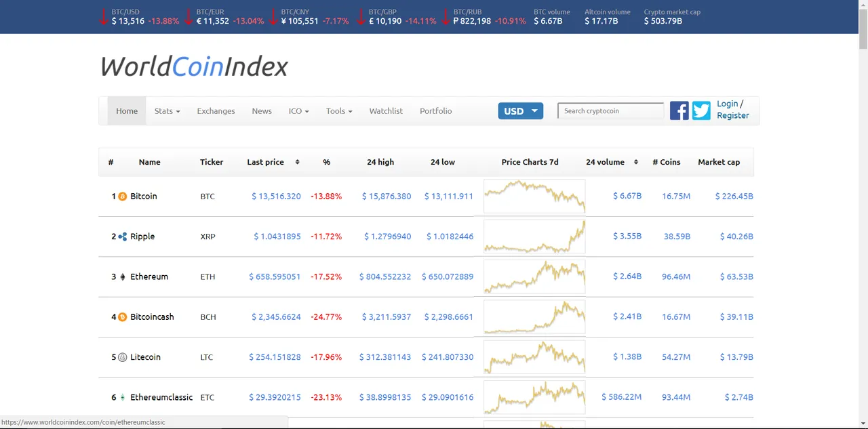The width and height of the screenshot is (868, 429).
Task: Click the WorldCoinIndex logo
Action: (x=194, y=66)
